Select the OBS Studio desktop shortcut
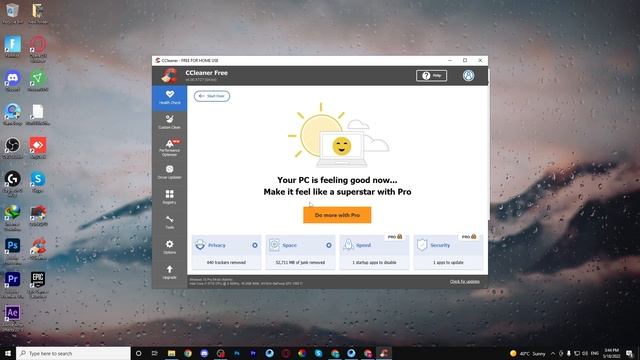The height and width of the screenshot is (360, 640). 13,148
